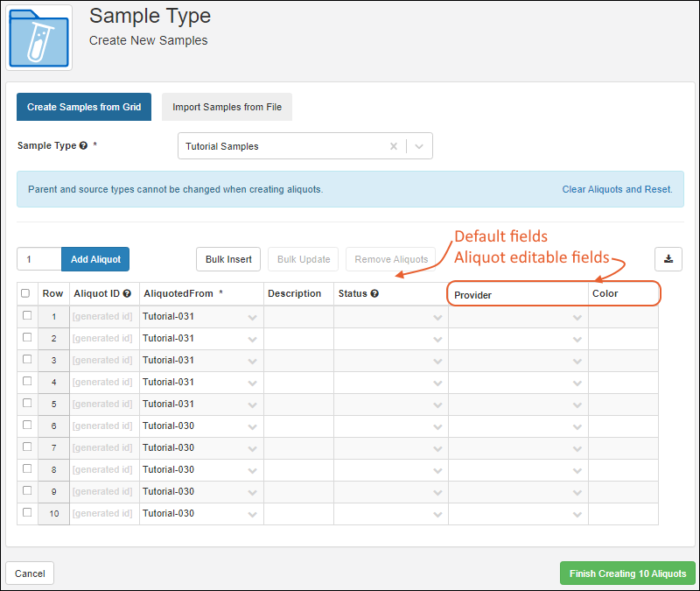The width and height of the screenshot is (700, 591).
Task: Click the help icon beside Sample Type label
Action: [x=83, y=146]
